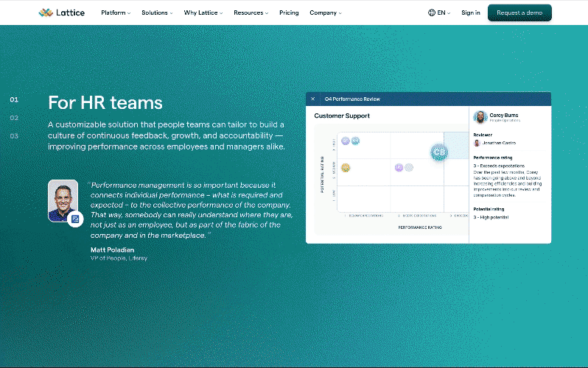
Task: Close the Q4 Performance Review panel
Action: click(312, 99)
